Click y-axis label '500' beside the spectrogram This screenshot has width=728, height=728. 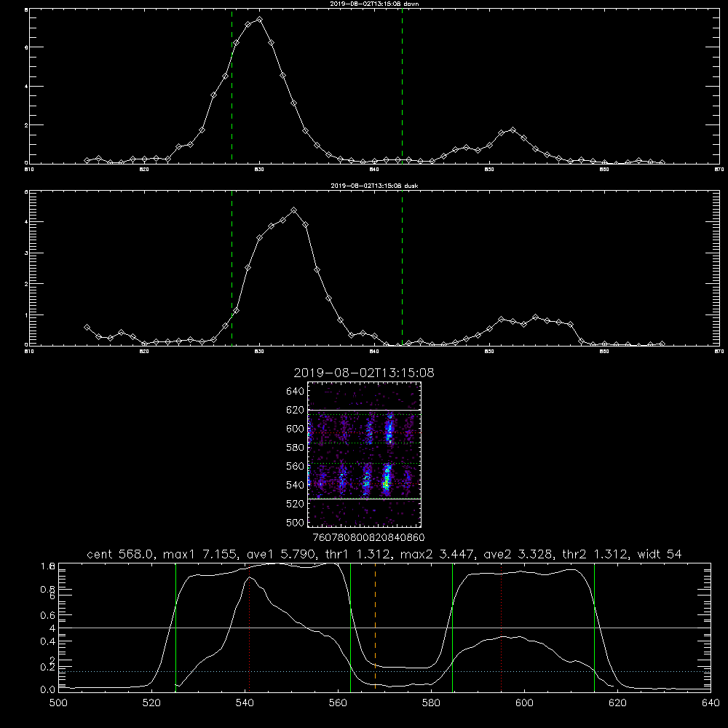tap(295, 523)
